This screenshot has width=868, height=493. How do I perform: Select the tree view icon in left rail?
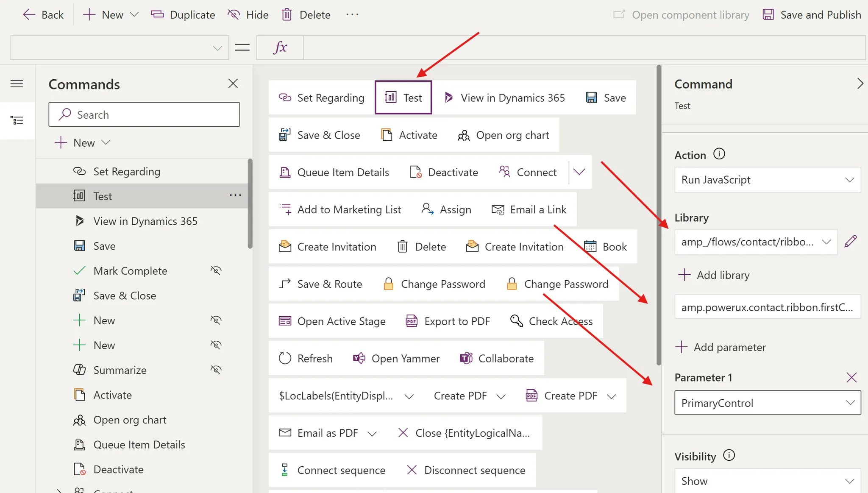tap(17, 121)
